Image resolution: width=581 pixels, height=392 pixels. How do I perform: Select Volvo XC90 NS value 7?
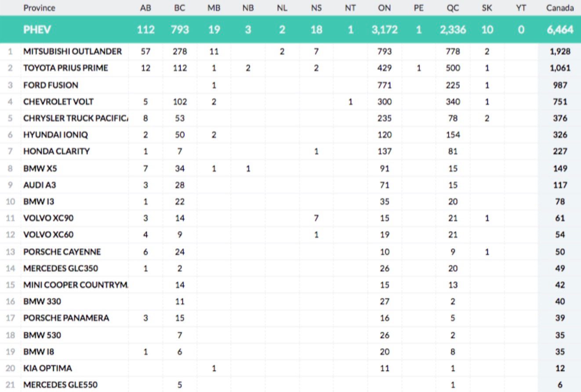316,218
